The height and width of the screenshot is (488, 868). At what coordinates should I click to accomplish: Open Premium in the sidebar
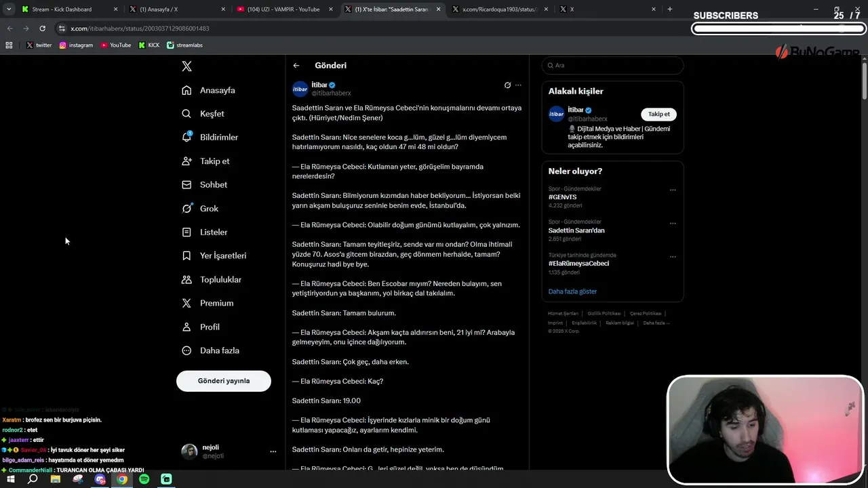[x=208, y=303]
